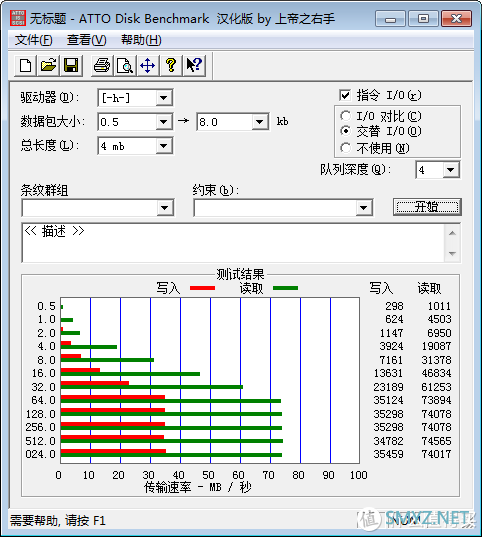Click the read value 19087

tap(436, 346)
